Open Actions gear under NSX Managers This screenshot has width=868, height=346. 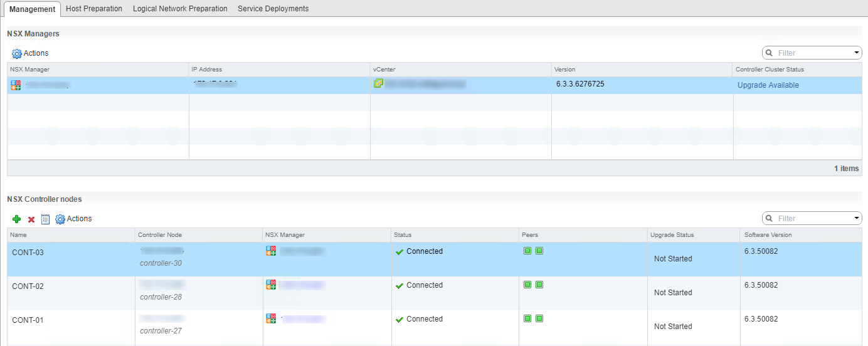[x=30, y=53]
